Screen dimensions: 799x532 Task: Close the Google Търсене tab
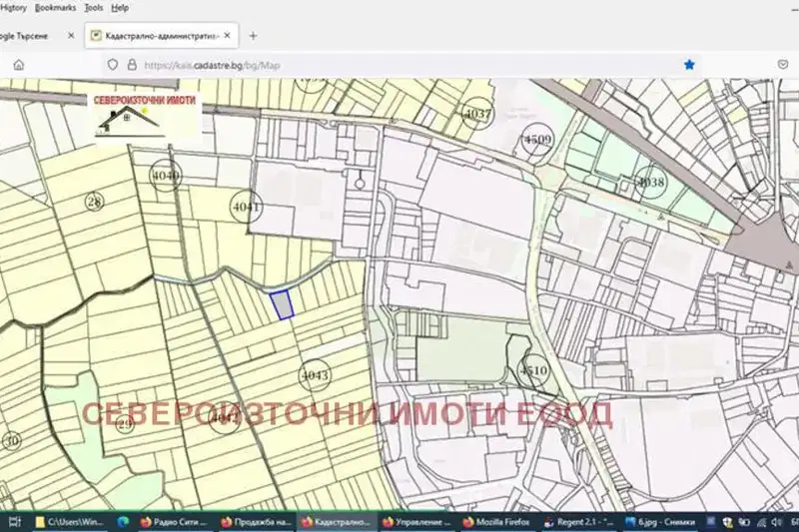pos(71,36)
